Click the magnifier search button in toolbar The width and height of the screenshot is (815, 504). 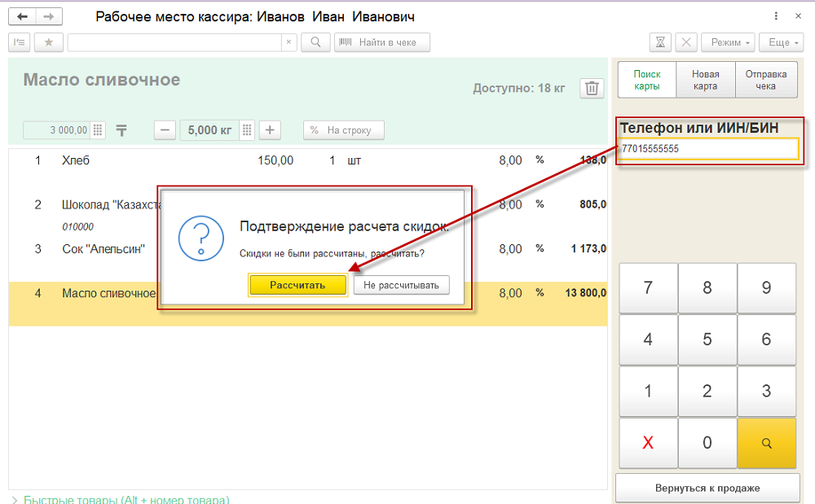click(315, 42)
